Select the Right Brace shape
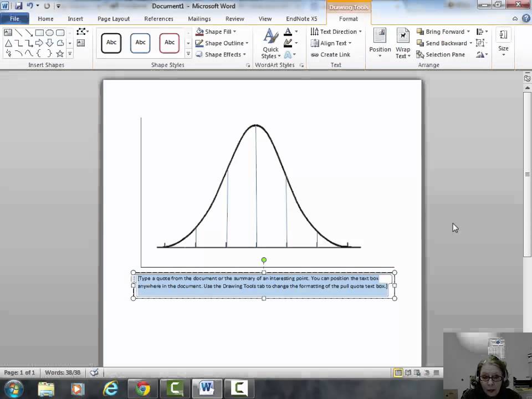This screenshot has height=399, width=532. pos(49,53)
